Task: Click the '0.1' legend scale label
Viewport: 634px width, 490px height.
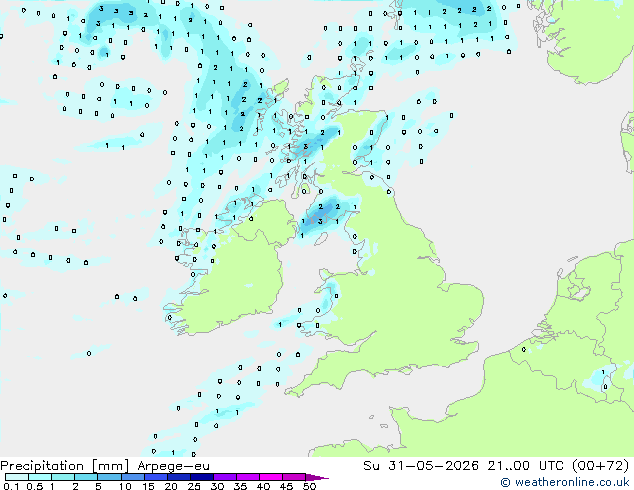Action: [x=11, y=486]
